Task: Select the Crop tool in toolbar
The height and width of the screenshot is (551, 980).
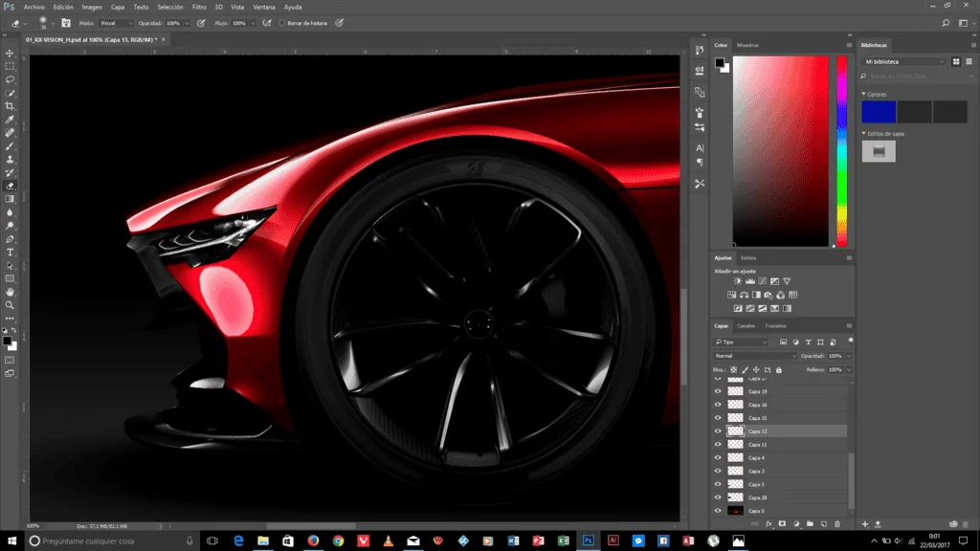Action: pyautogui.click(x=10, y=106)
